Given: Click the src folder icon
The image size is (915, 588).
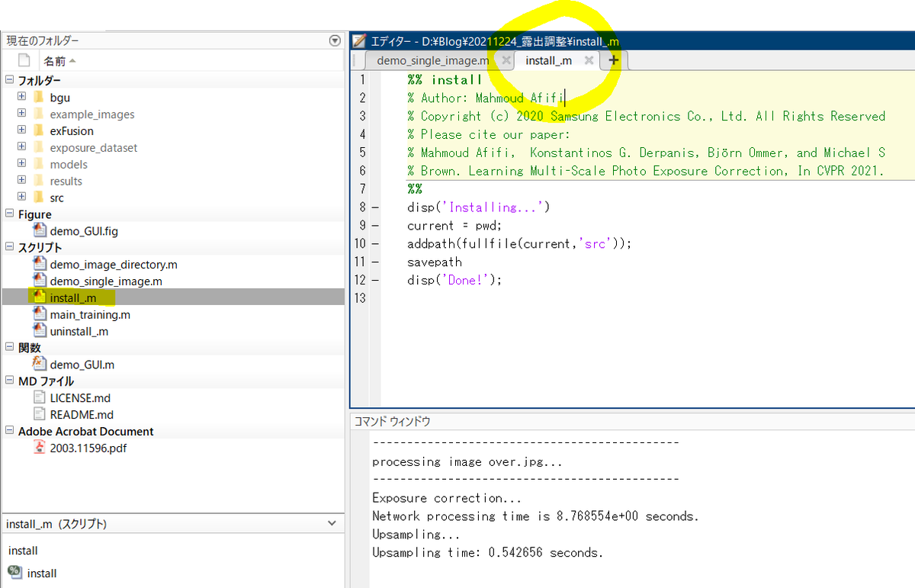Looking at the screenshot, I should pyautogui.click(x=39, y=198).
